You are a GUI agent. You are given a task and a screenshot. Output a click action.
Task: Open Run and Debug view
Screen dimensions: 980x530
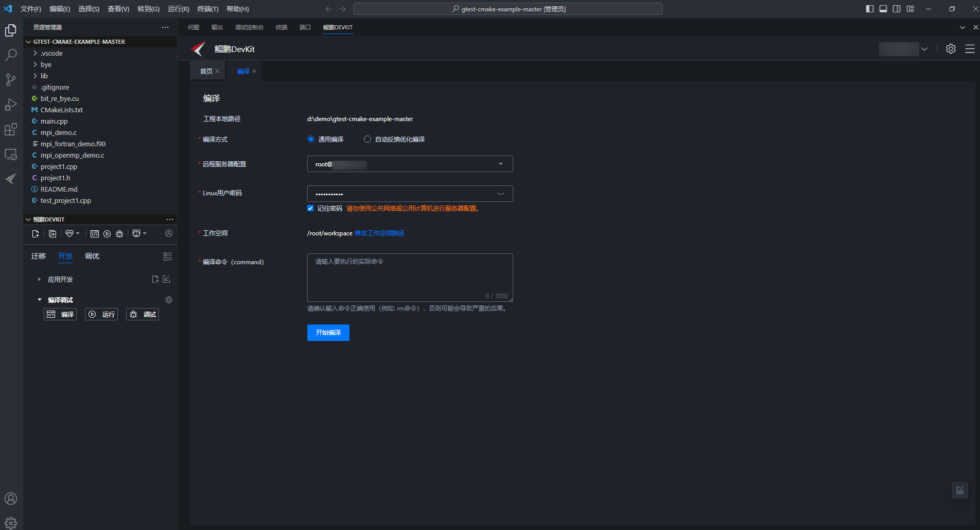pyautogui.click(x=11, y=105)
